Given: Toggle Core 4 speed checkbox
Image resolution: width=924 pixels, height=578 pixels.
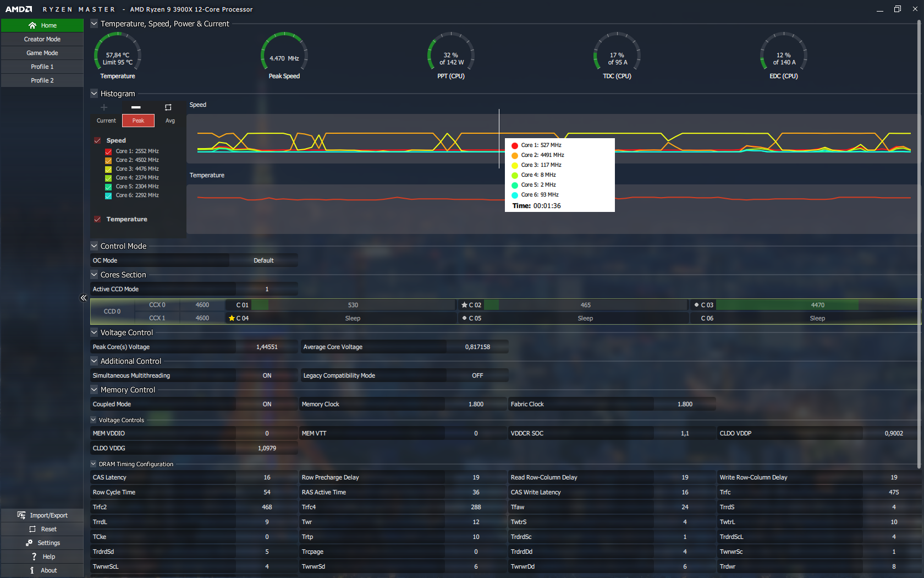Looking at the screenshot, I should 108,178.
